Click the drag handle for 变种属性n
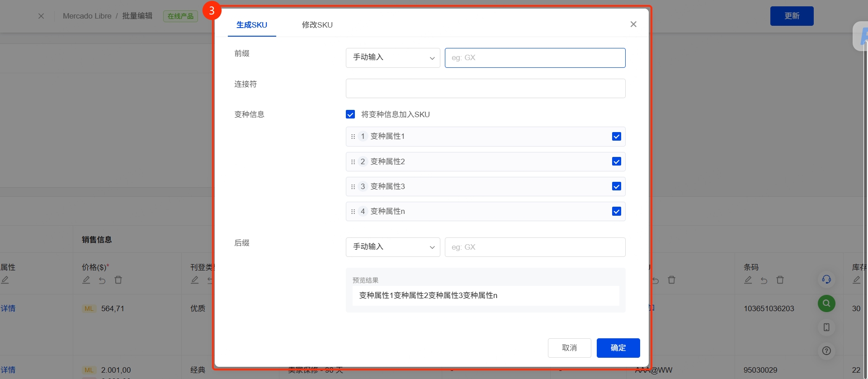The height and width of the screenshot is (379, 868). (353, 212)
